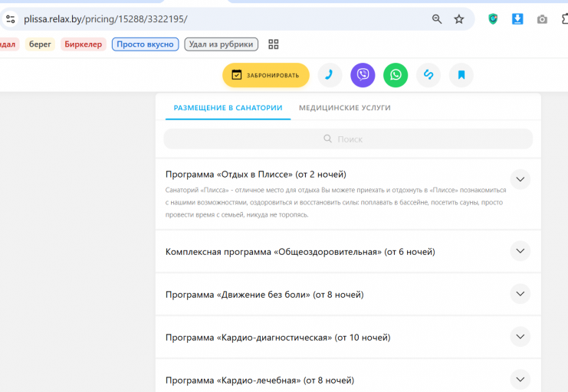Click title «Программа «Кардио-лечебная» (от 8 ночей)»
This screenshot has width=568, height=392.
260,381
